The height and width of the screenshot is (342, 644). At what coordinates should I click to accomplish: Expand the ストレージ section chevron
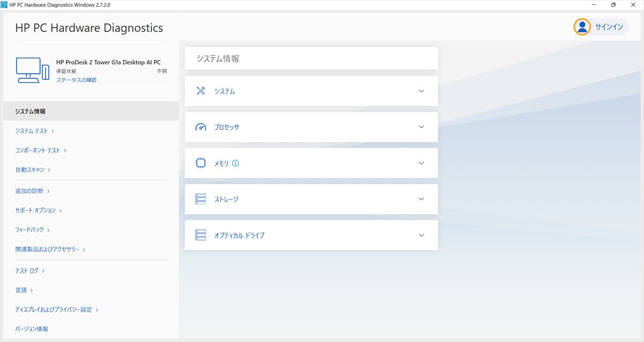[x=421, y=199]
